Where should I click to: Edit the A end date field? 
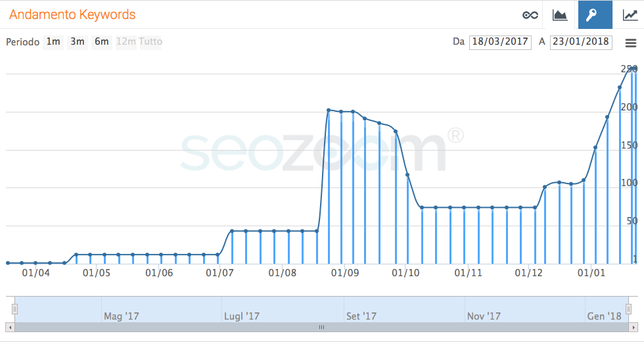click(x=581, y=42)
